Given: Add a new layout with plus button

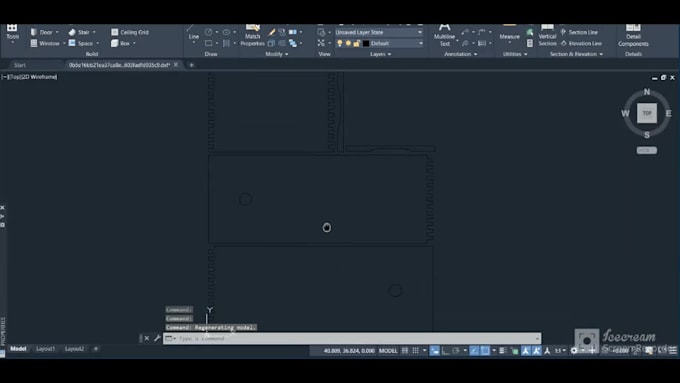Looking at the screenshot, I should (x=96, y=349).
